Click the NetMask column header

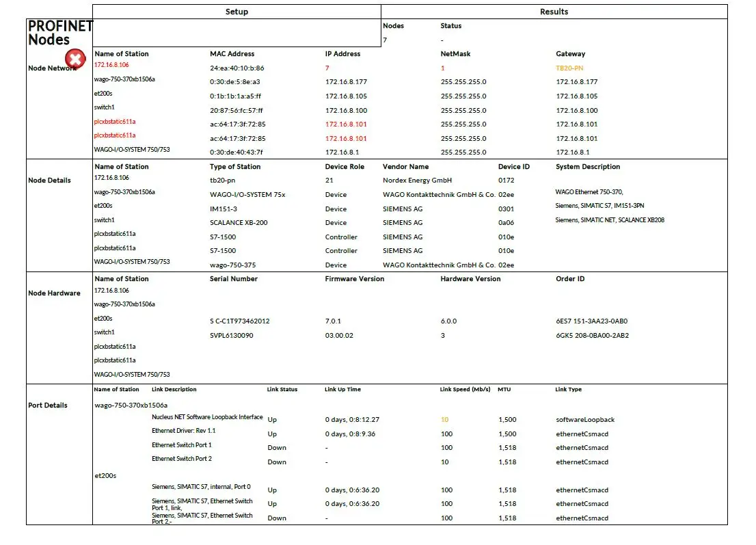[x=456, y=54]
